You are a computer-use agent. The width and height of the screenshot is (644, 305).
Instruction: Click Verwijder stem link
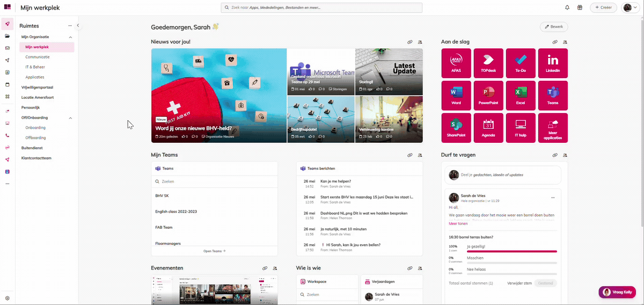click(x=519, y=283)
